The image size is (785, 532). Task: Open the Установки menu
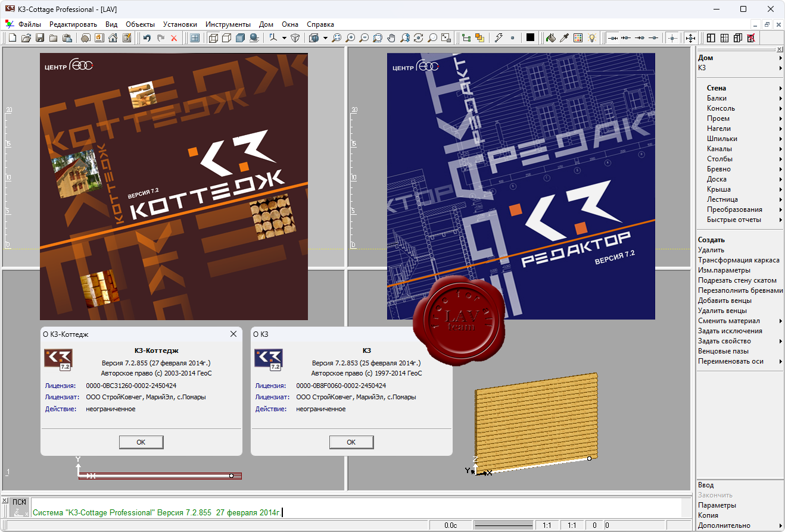(x=180, y=24)
